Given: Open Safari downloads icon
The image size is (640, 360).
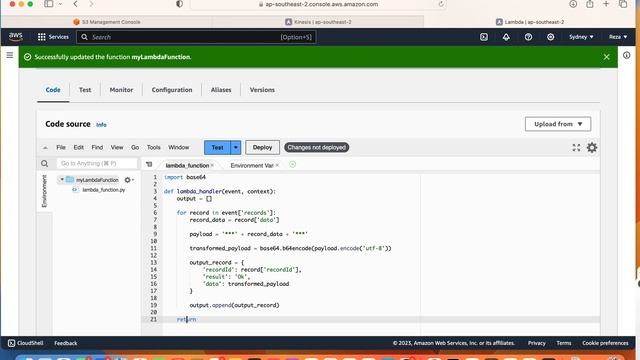Looking at the screenshot, I should [x=573, y=4].
